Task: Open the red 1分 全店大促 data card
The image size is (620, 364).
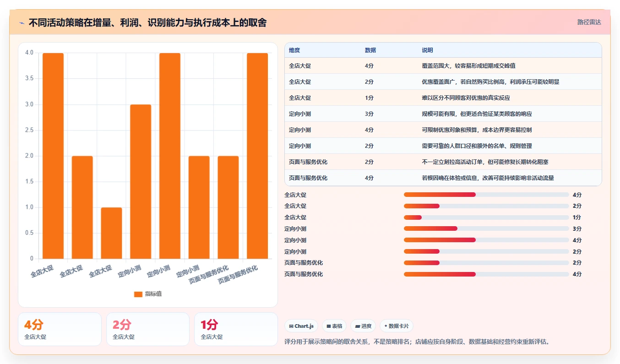Action: click(236, 329)
